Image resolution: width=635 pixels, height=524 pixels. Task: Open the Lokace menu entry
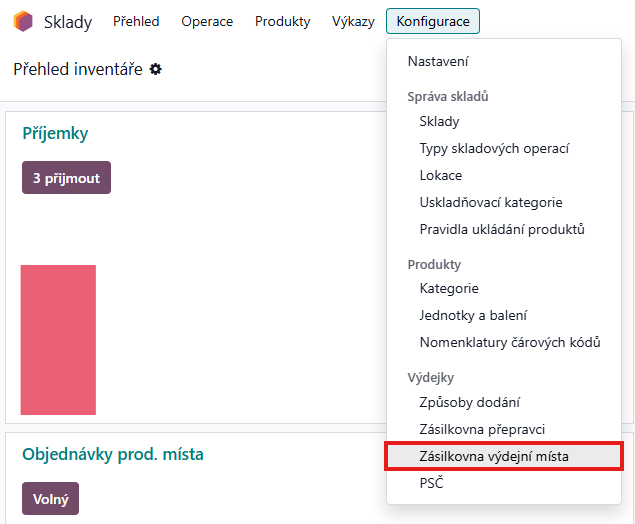[441, 176]
